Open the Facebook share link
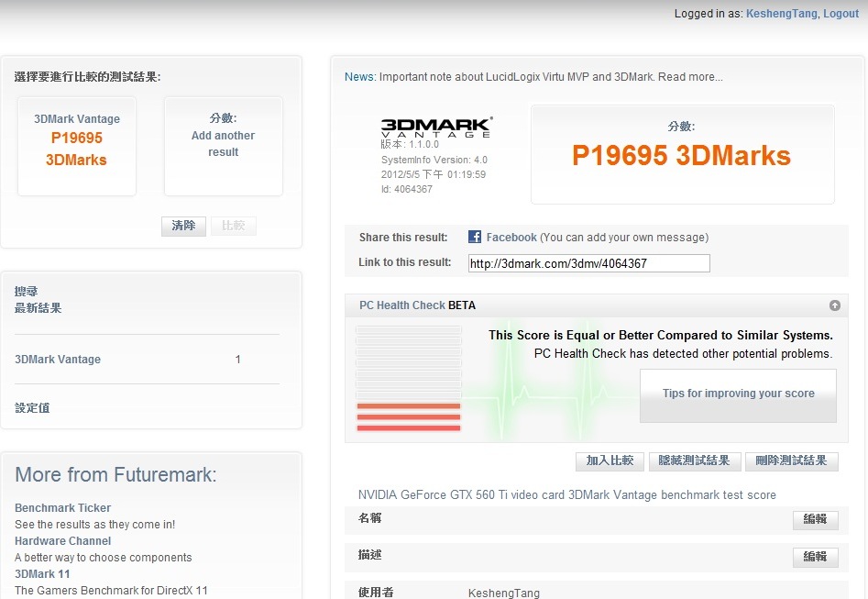 pos(511,238)
